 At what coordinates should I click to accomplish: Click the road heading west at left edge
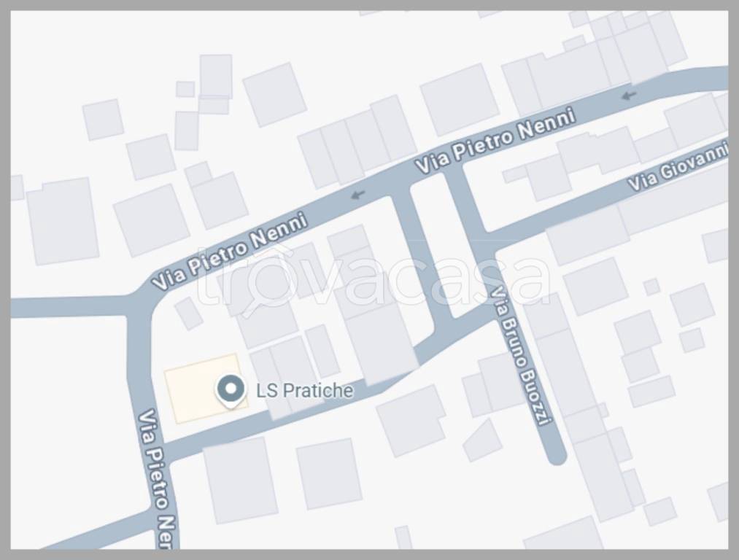(66, 306)
